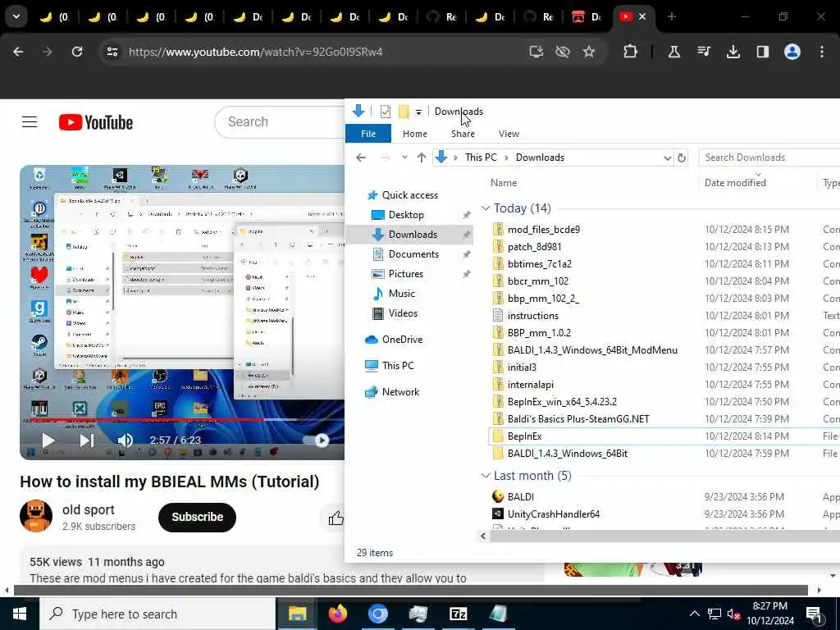
Task: Mute the video volume speaker icon
Action: 125,441
